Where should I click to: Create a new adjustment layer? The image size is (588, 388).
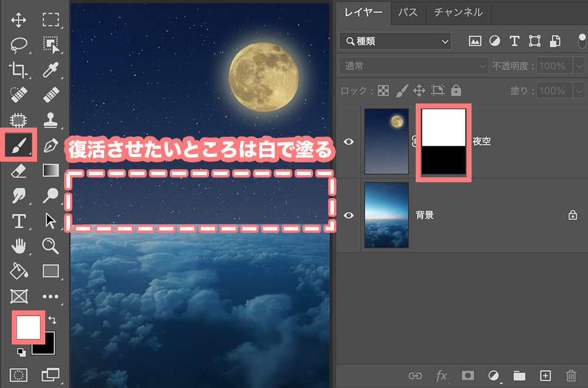494,376
